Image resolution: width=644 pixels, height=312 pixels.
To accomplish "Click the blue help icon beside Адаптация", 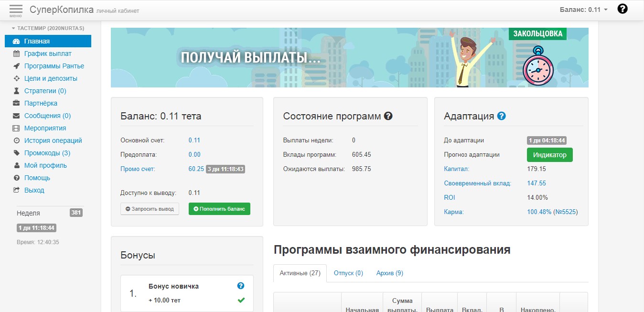I will click(501, 116).
